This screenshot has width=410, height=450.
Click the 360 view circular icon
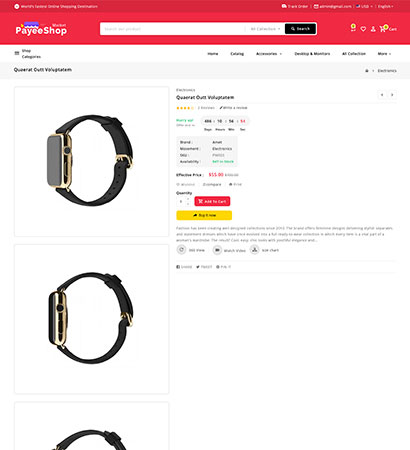click(x=181, y=249)
